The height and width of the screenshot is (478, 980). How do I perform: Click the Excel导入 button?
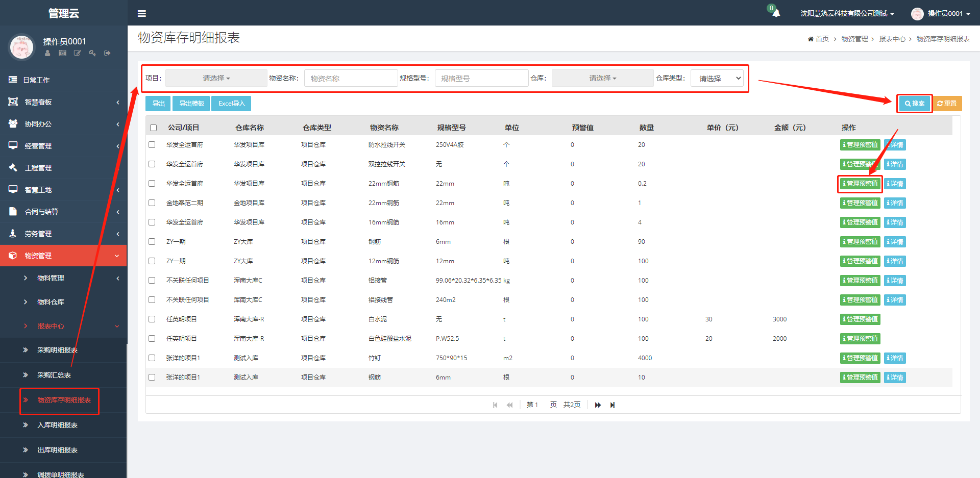click(231, 104)
